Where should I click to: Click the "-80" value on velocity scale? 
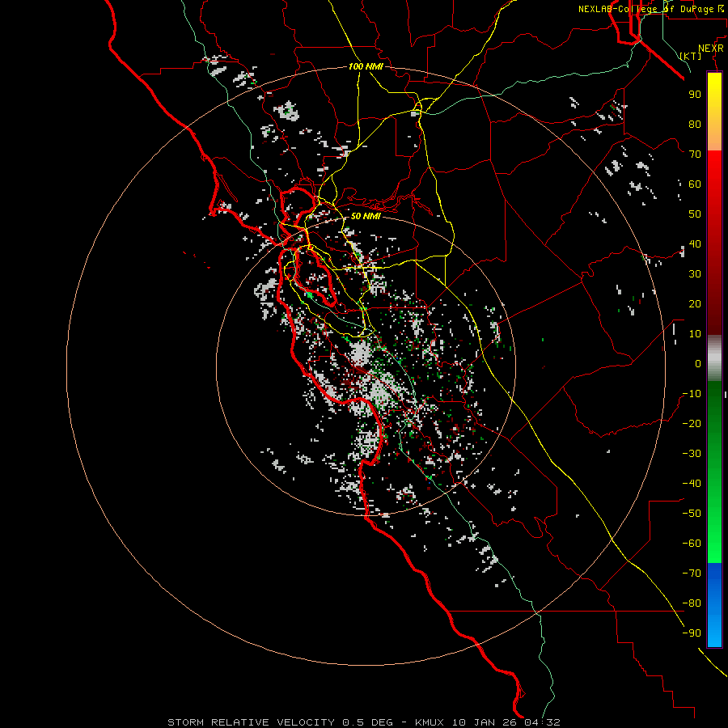(x=692, y=603)
